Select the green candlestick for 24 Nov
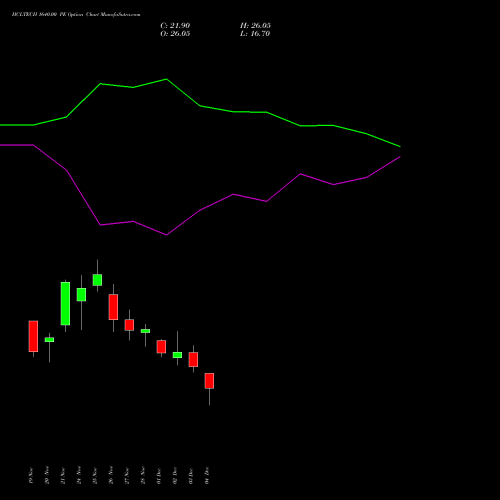Viewport: 500px width, 500px height. [81, 295]
